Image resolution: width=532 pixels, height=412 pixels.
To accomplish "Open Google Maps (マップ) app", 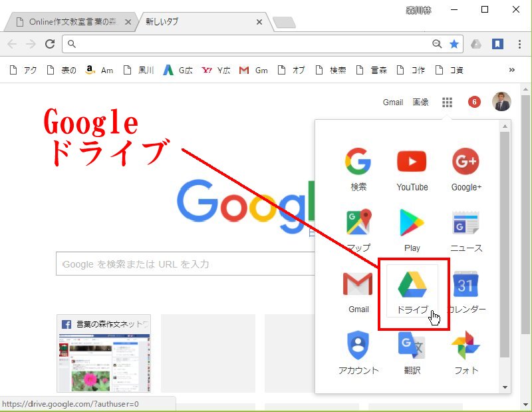I will [x=358, y=230].
